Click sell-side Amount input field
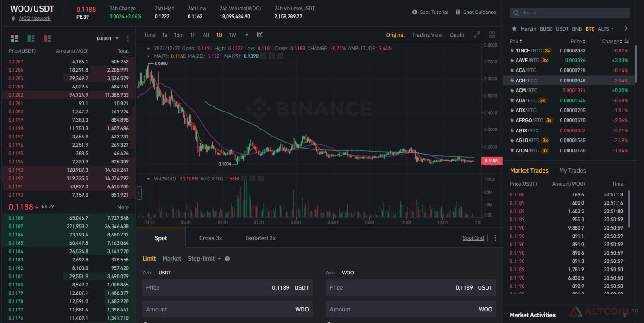This screenshot has width=644, height=323. 411,309
